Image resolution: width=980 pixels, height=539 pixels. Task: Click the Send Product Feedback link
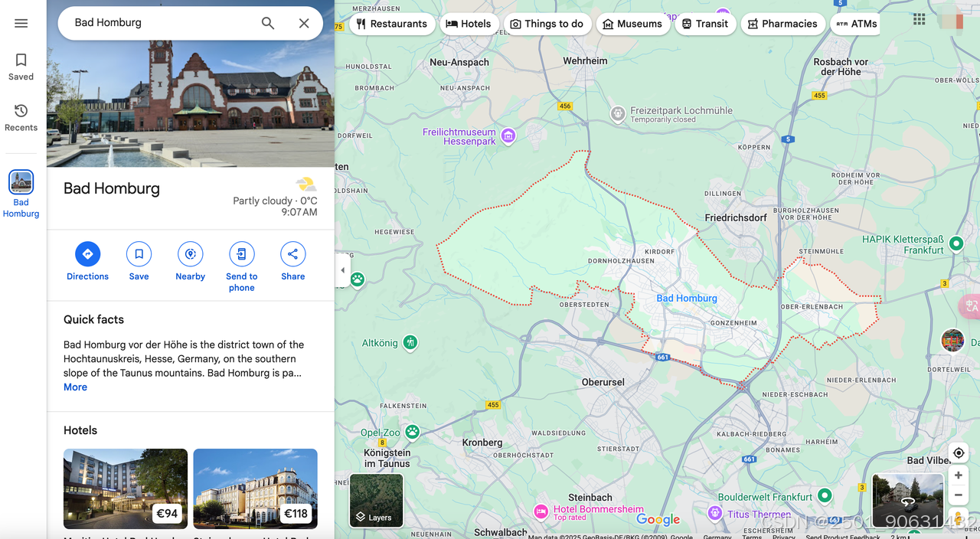(843, 536)
